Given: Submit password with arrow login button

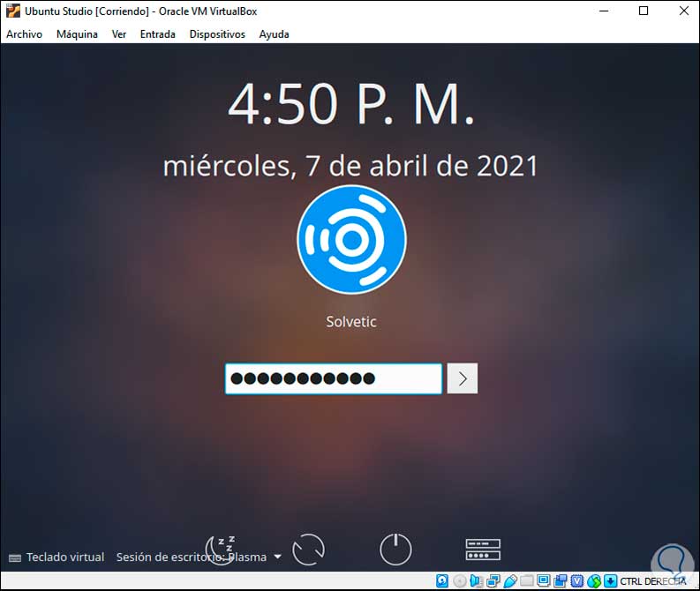Looking at the screenshot, I should [462, 378].
